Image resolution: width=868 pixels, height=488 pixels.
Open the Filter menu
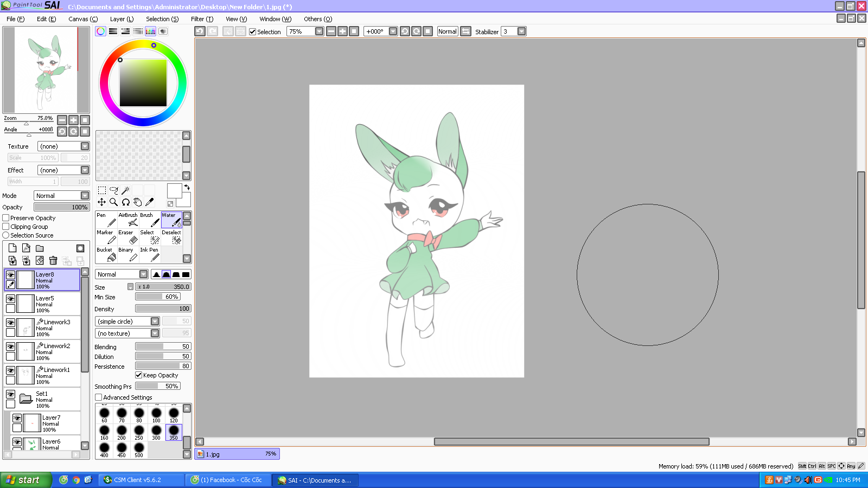click(202, 19)
